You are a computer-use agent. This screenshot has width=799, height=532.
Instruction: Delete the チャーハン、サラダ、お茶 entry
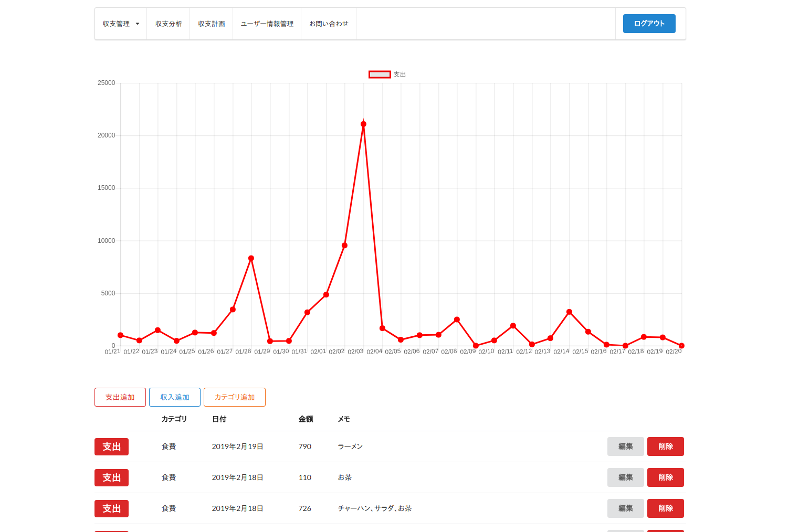click(x=665, y=508)
